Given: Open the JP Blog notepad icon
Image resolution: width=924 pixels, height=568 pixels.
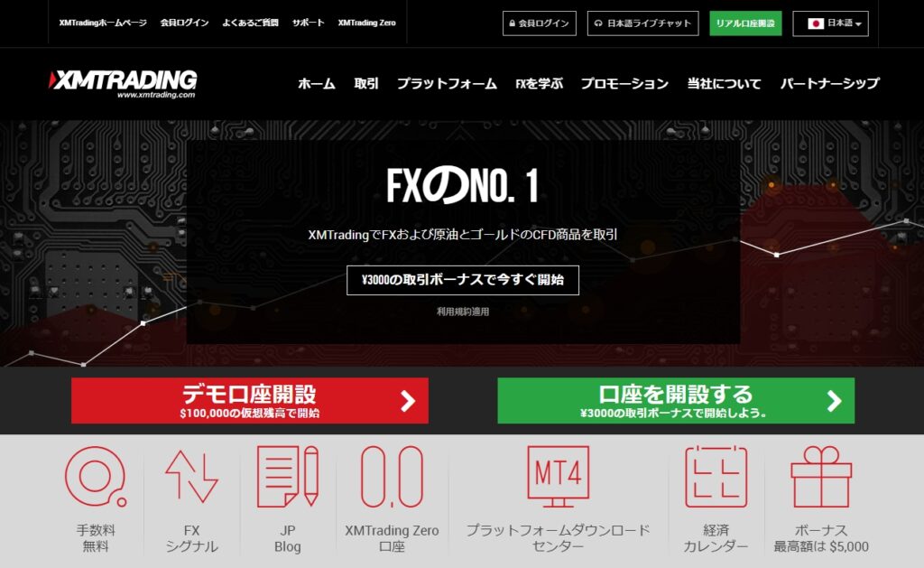Looking at the screenshot, I should click(288, 477).
